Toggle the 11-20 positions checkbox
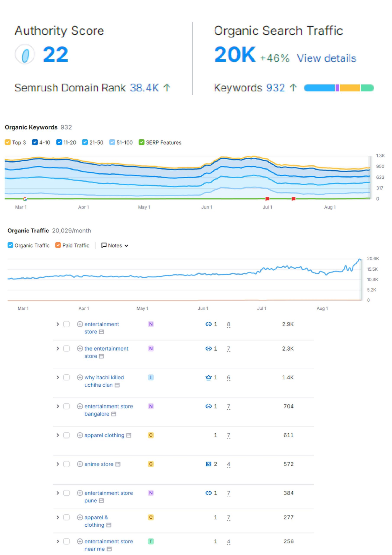This screenshot has height=555, width=392. coord(59,142)
